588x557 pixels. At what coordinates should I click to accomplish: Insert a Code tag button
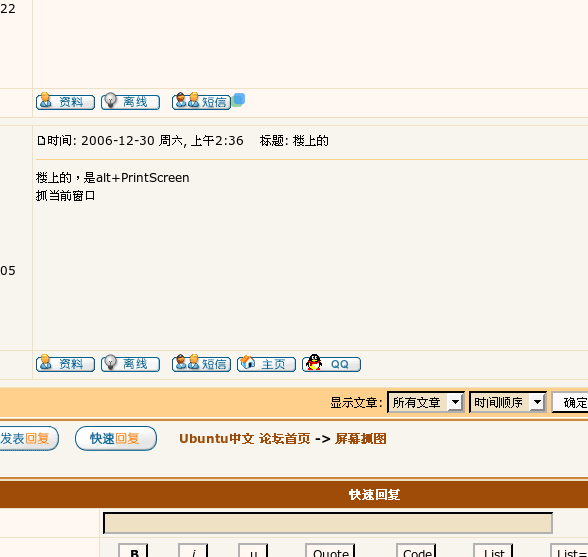point(416,551)
